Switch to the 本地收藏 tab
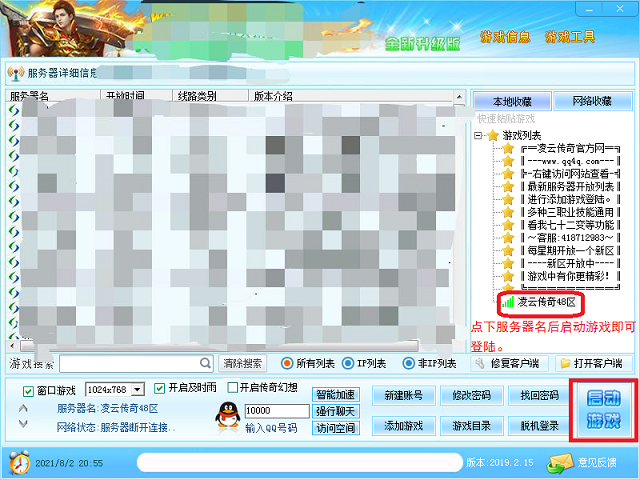This screenshot has width=640, height=480. 512,101
